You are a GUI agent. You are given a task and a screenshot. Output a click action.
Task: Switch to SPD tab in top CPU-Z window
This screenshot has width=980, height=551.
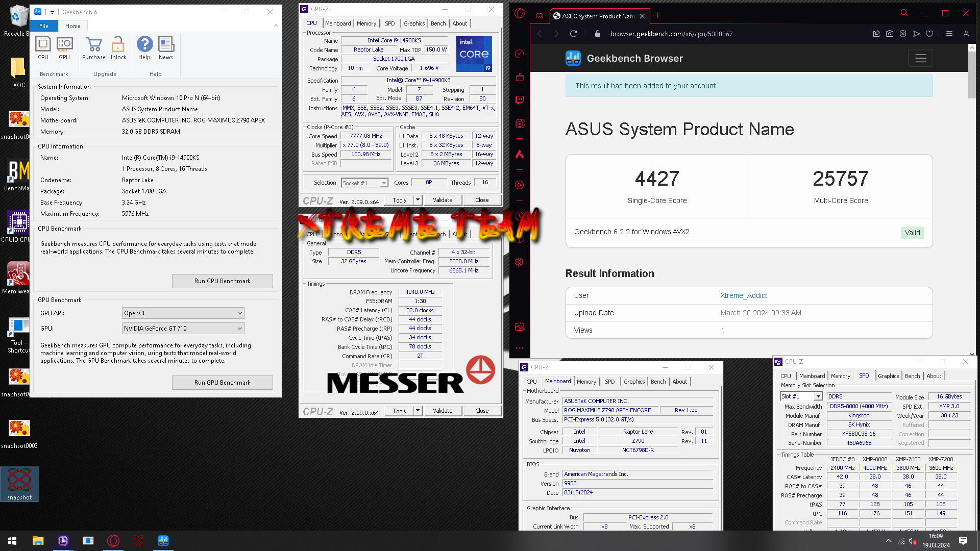pyautogui.click(x=390, y=23)
